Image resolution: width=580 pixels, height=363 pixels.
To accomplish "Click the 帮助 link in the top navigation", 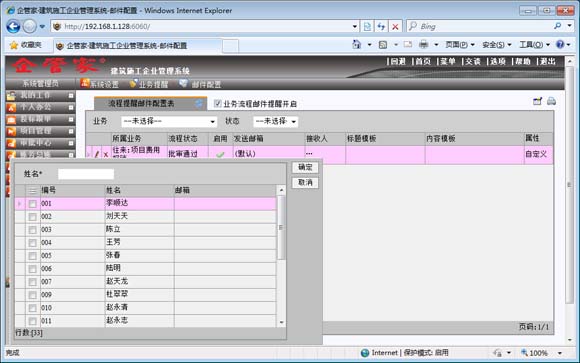I will pos(523,62).
